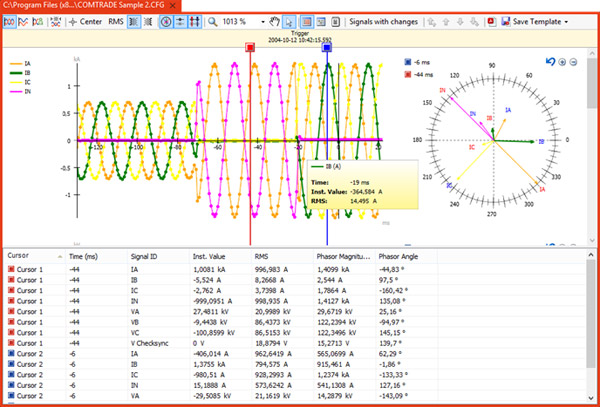Sort table by Signal ID column header
The height and width of the screenshot is (407, 600).
tap(142, 255)
